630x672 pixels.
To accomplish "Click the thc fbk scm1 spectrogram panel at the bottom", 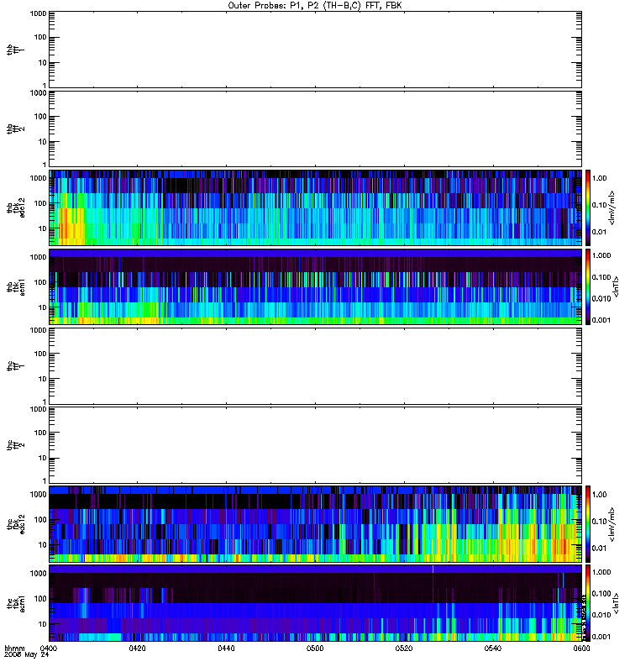I will 316,603.
